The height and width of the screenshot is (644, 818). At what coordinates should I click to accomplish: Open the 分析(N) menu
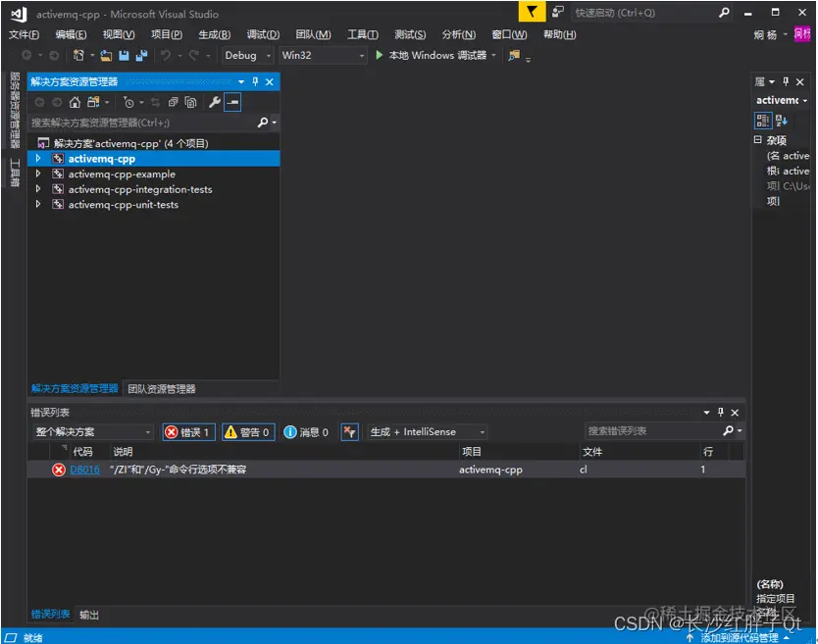coord(459,34)
